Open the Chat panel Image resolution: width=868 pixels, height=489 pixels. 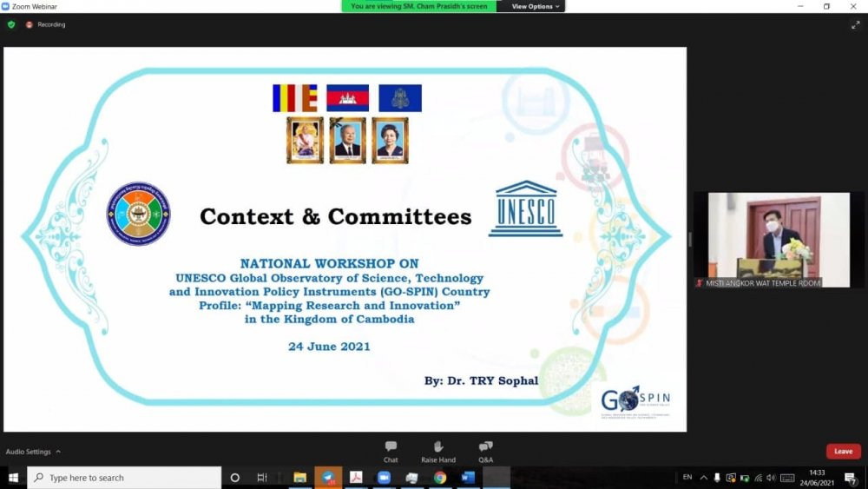[x=391, y=452]
